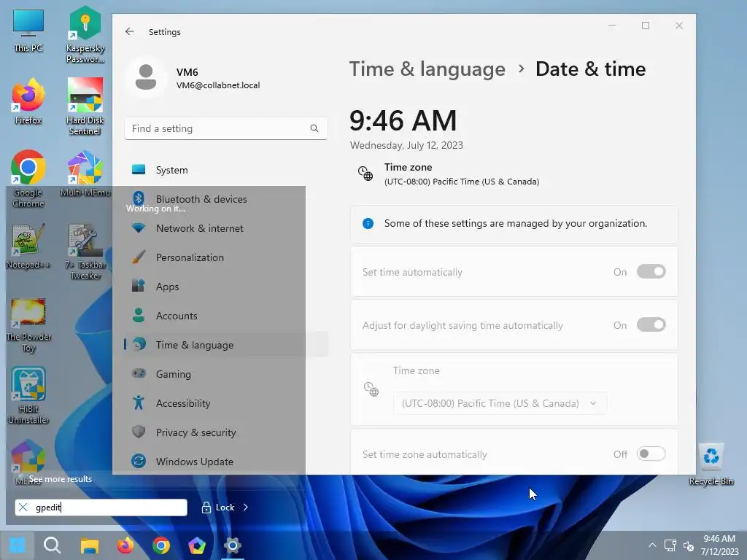747x560 pixels.
Task: Click See more results
Action: [x=61, y=479]
